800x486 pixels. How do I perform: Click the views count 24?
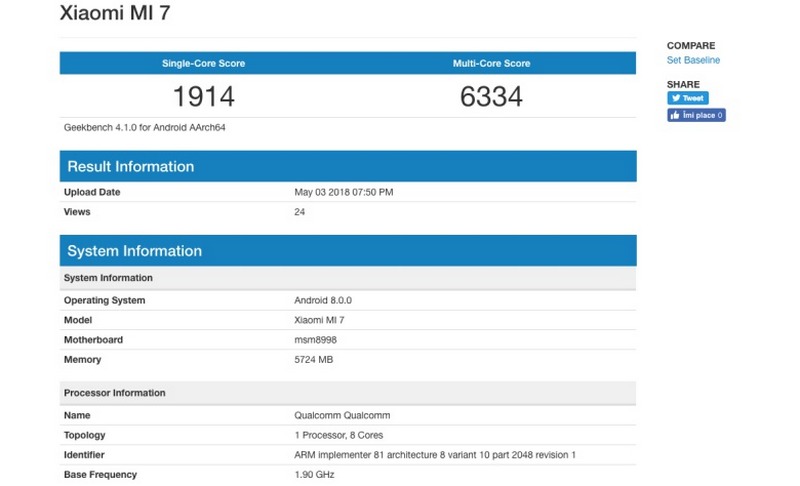[x=299, y=212]
